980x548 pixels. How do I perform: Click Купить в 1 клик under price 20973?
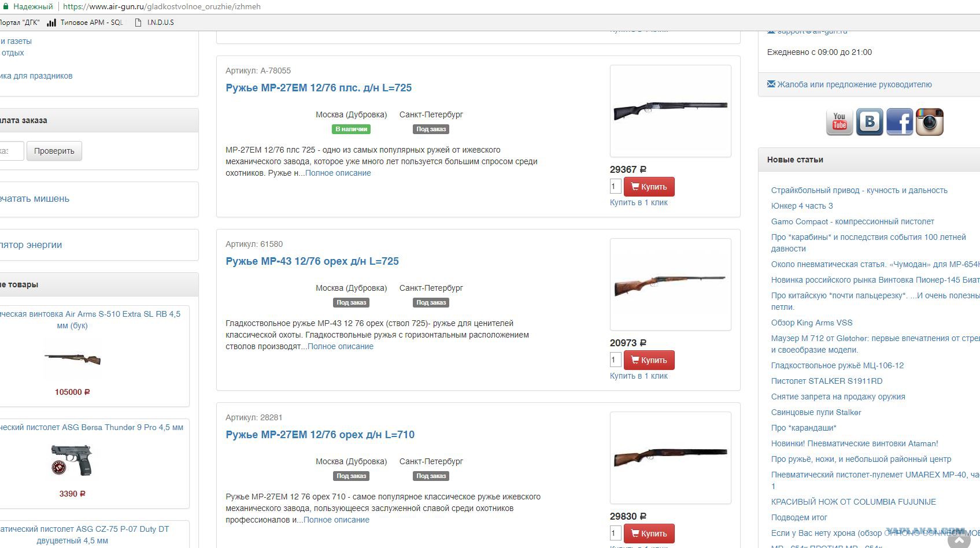point(639,376)
